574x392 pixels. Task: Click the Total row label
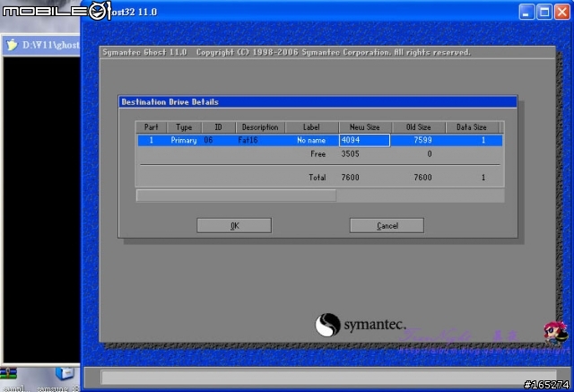[317, 178]
